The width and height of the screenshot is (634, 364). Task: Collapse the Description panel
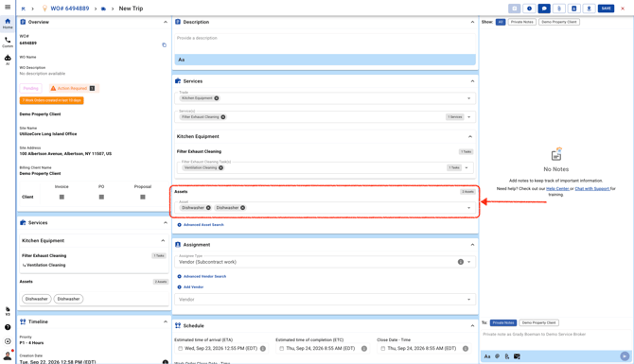[x=472, y=22]
